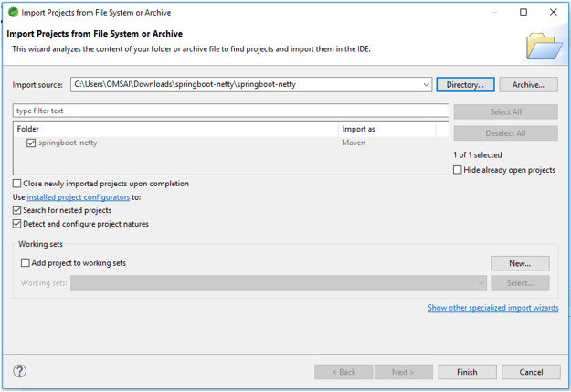Image resolution: width=571 pixels, height=392 pixels.
Task: Enable Close newly imported projects upon completion
Action: [x=16, y=184]
